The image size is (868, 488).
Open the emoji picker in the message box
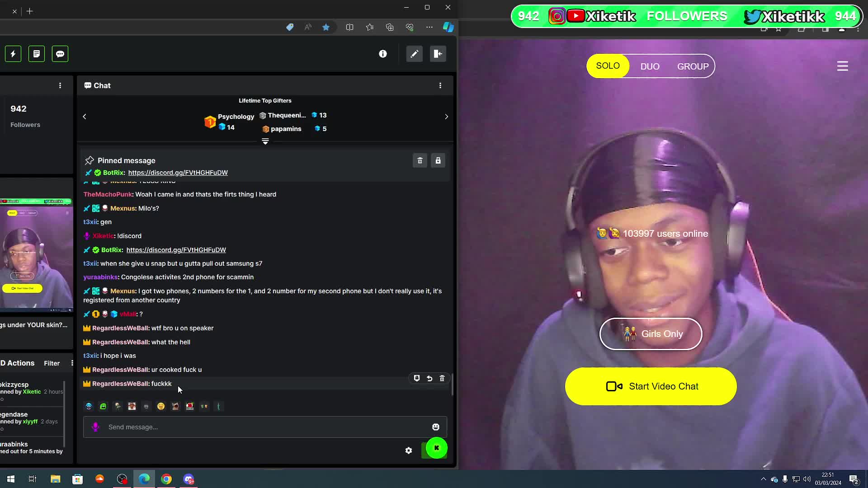435,427
